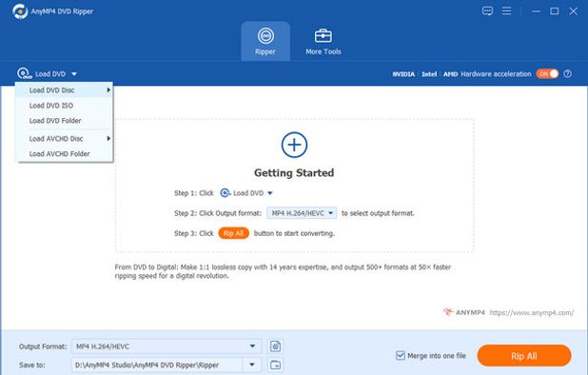Open the bottom Output Format combo box
This screenshot has width=588, height=375.
166,346
